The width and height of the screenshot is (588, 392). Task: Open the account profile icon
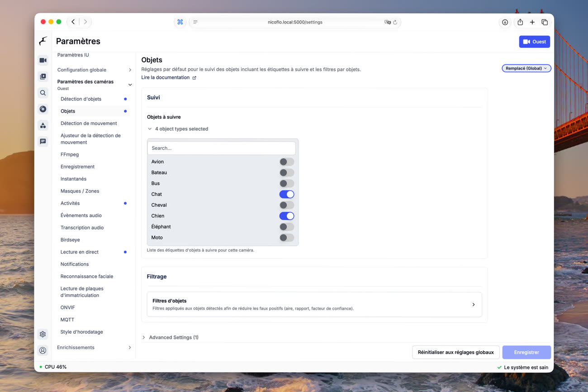[43, 350]
